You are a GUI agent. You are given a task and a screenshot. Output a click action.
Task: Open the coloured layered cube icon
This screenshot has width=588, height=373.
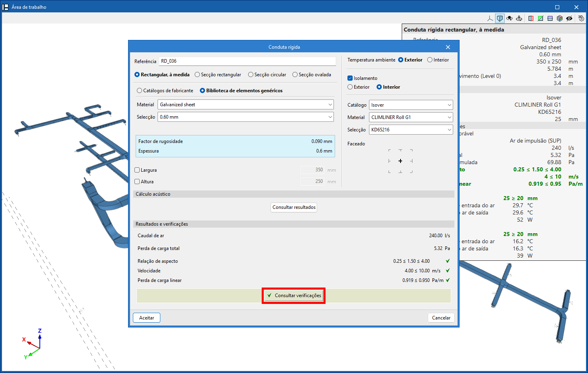[560, 18]
